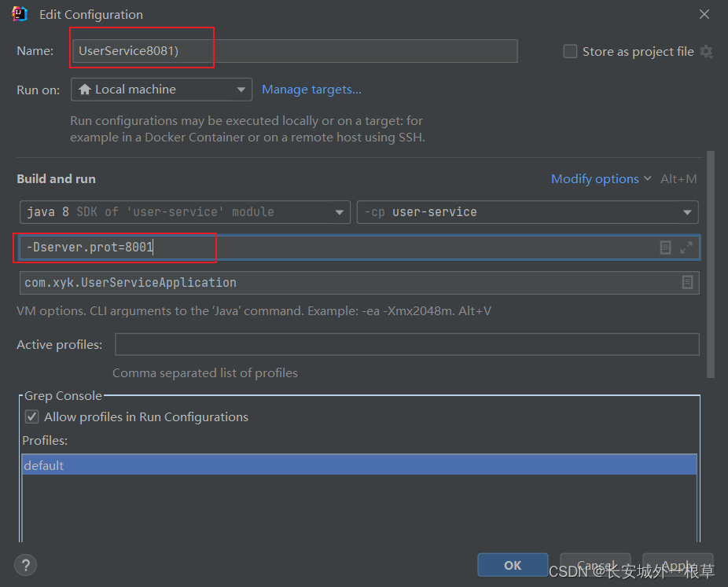Expand the VM options field with arrows icon
This screenshot has width=728, height=587.
pyautogui.click(x=686, y=248)
